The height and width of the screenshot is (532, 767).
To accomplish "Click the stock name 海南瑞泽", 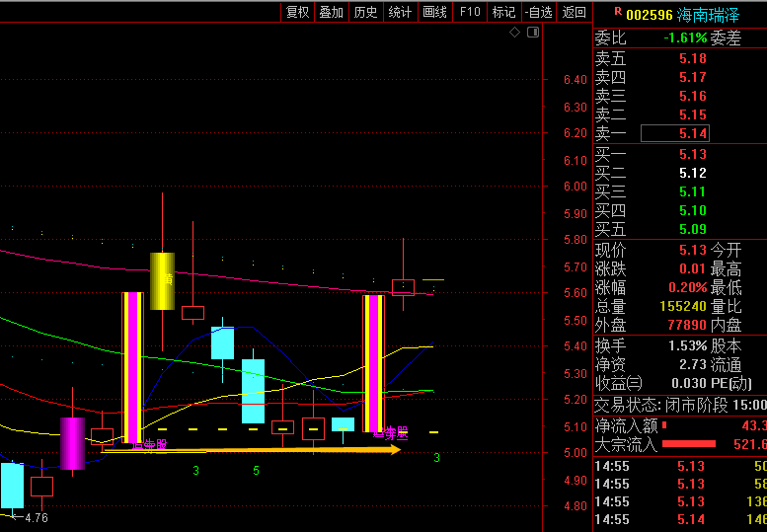I will [x=708, y=15].
